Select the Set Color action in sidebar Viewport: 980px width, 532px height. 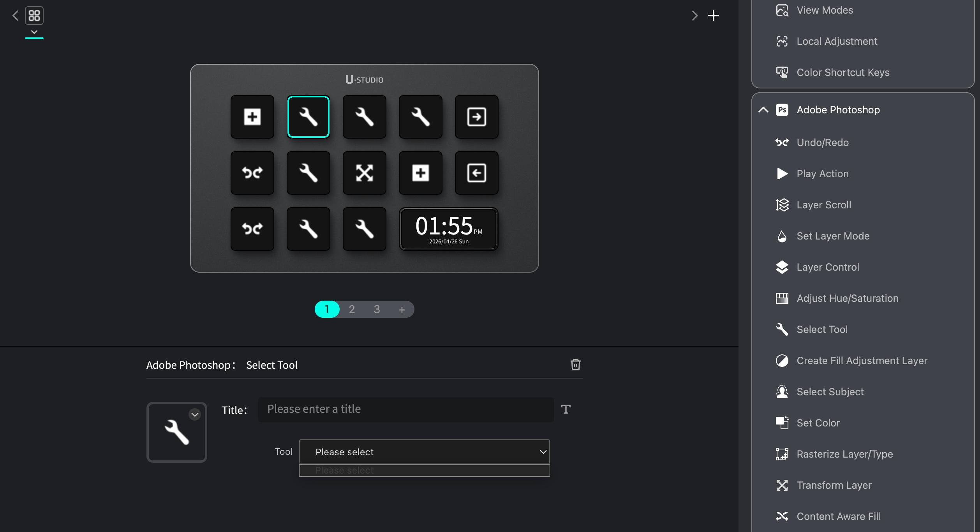click(x=818, y=423)
